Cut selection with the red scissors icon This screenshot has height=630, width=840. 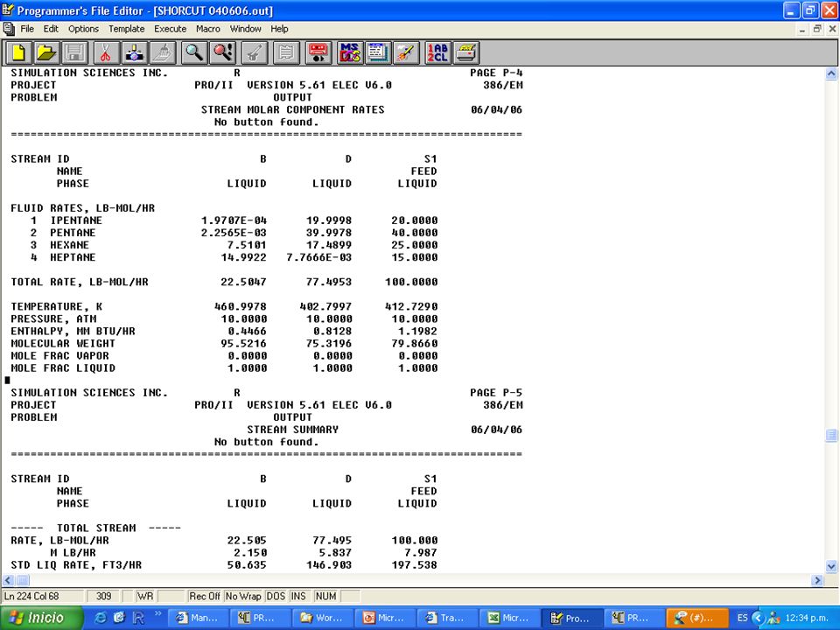106,52
